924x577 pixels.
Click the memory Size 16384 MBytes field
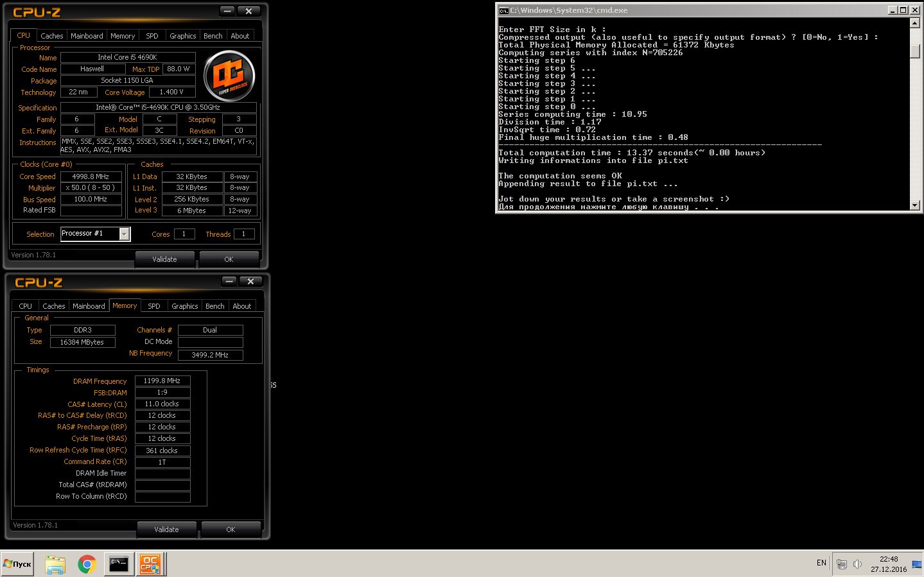coord(82,342)
